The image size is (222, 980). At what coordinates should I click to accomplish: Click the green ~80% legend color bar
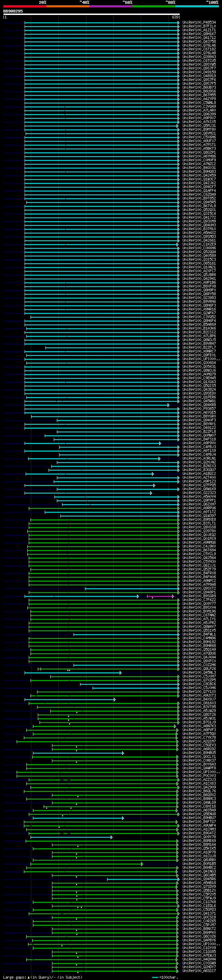[154, 6]
